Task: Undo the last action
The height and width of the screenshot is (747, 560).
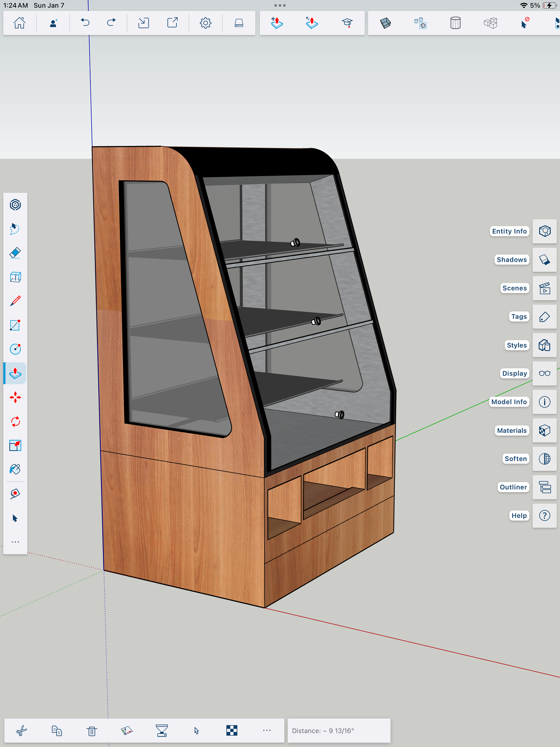Action: click(85, 23)
